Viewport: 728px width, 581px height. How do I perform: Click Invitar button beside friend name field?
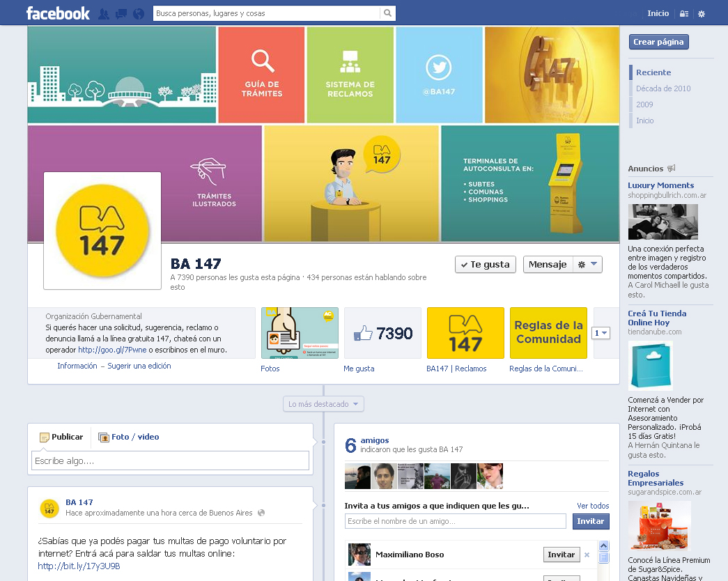591,521
